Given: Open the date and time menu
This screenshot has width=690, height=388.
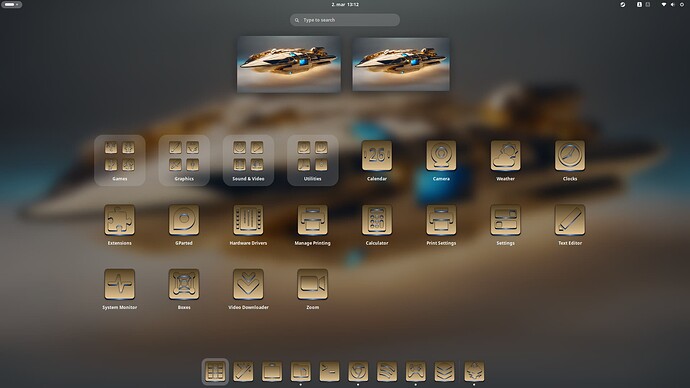Looking at the screenshot, I should coord(345,4).
